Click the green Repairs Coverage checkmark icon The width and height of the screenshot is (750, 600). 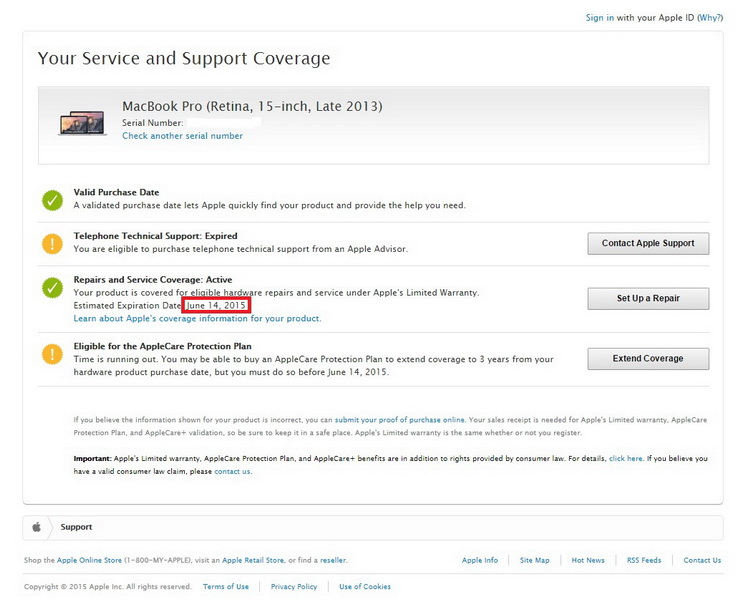(x=52, y=288)
